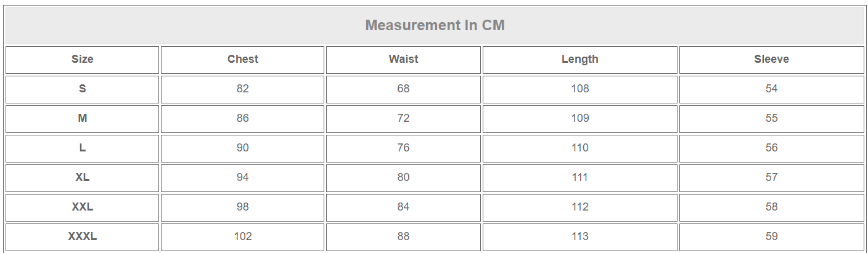
Task: Click the M size row label
Action: point(82,118)
